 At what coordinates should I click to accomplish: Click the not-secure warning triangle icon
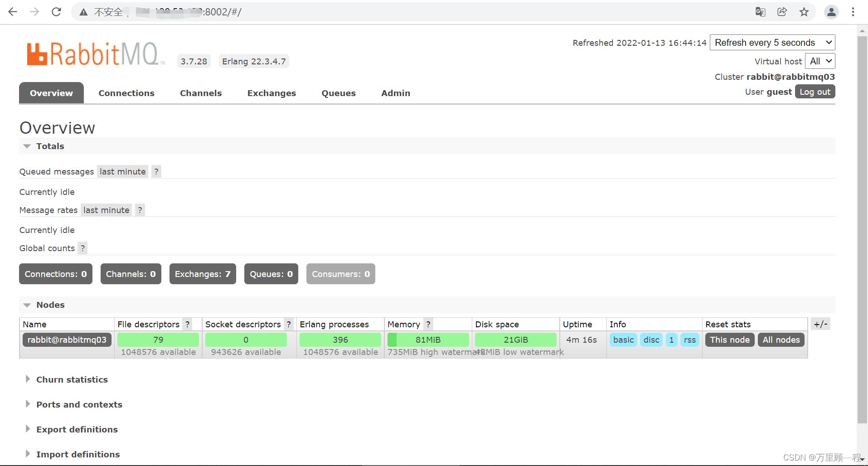(83, 12)
